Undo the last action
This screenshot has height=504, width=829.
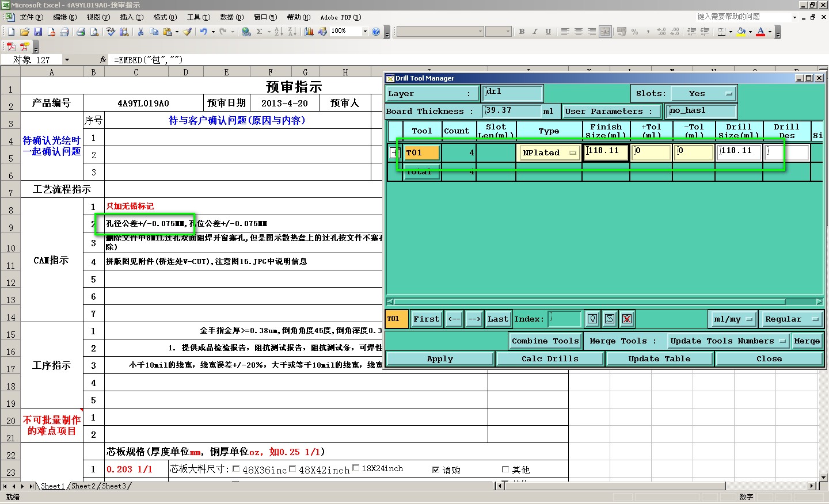pos(203,32)
